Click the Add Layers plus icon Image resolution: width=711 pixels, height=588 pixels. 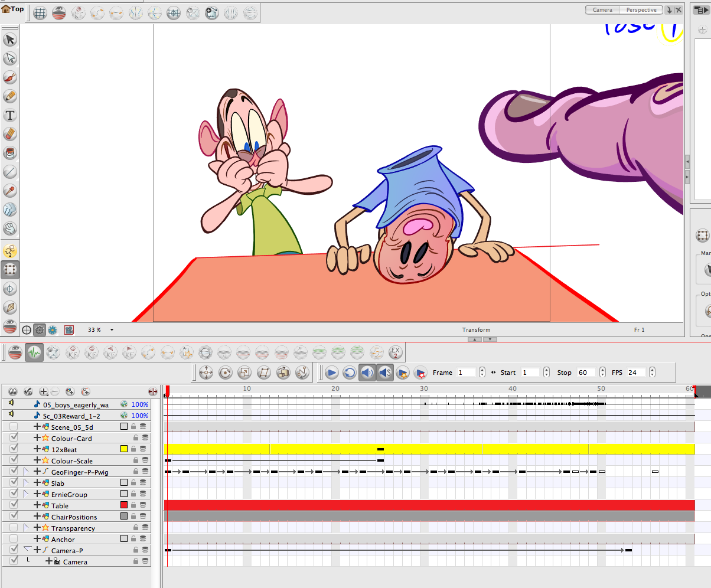tap(43, 391)
